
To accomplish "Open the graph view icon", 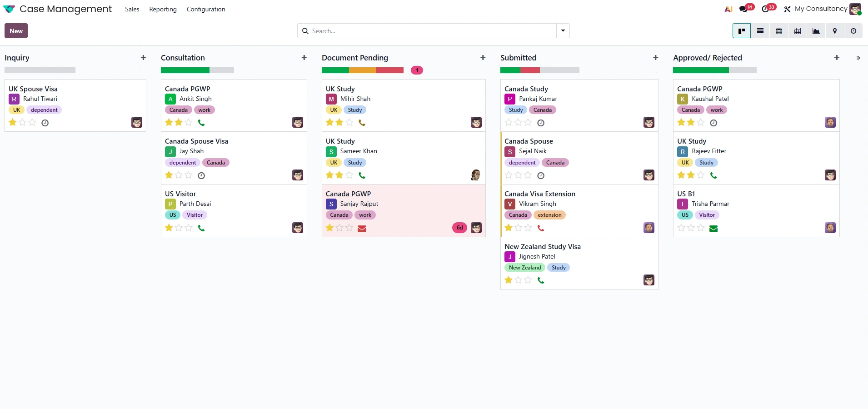I will [x=816, y=30].
